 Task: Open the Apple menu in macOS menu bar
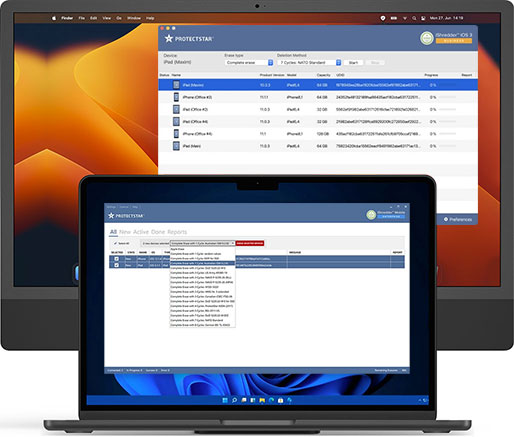coord(54,18)
